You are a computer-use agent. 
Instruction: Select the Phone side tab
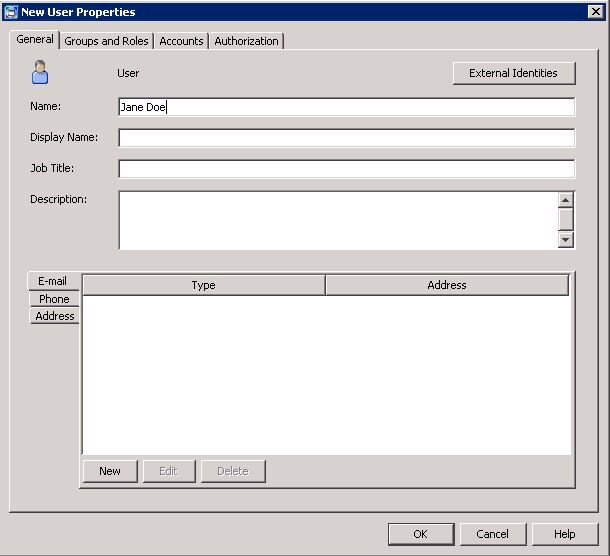[x=54, y=299]
